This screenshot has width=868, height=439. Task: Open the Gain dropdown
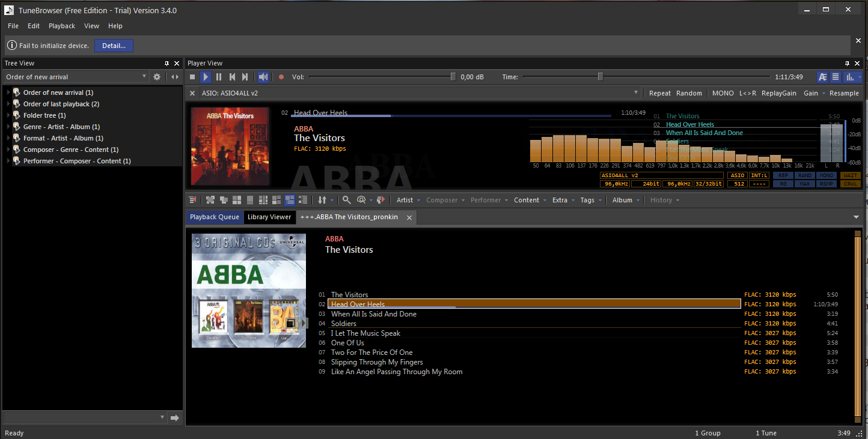(815, 93)
